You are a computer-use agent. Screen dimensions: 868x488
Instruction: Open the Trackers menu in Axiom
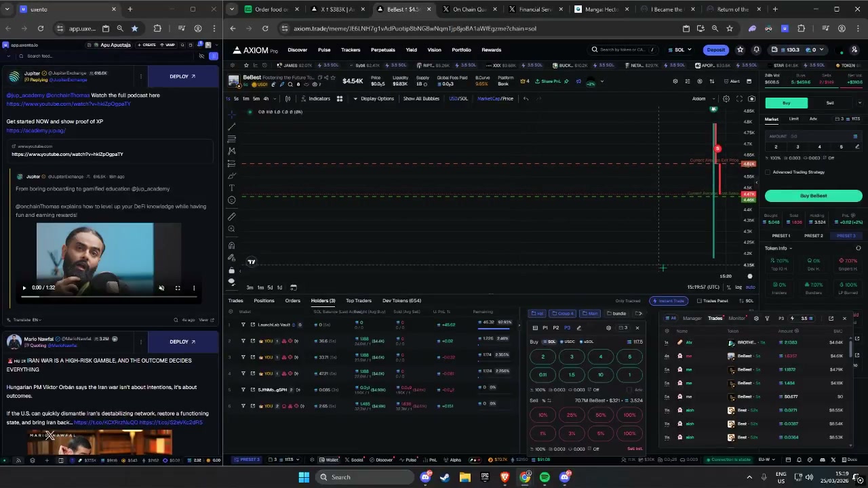click(x=351, y=49)
